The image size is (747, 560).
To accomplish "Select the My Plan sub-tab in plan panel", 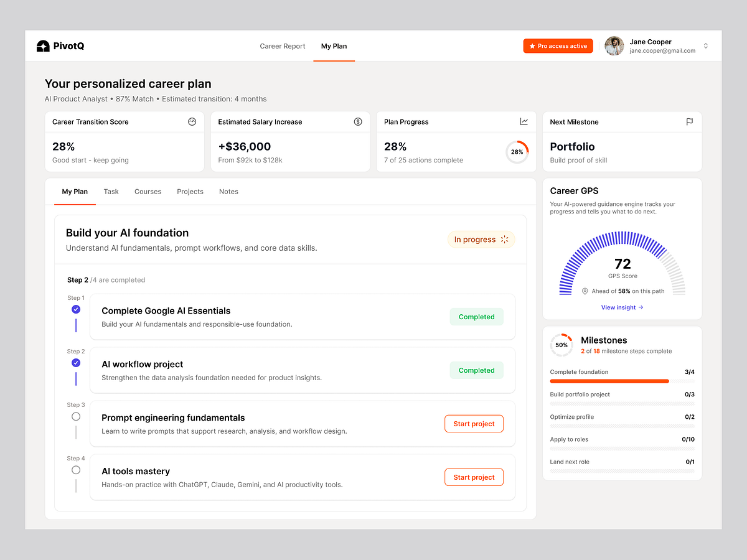I will 75,192.
